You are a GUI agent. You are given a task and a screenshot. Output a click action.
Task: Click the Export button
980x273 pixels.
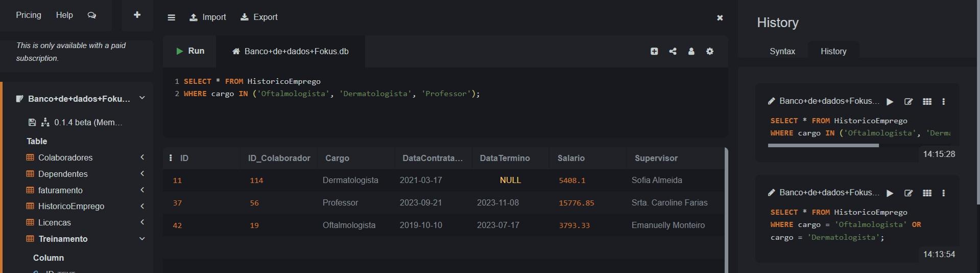click(x=259, y=17)
